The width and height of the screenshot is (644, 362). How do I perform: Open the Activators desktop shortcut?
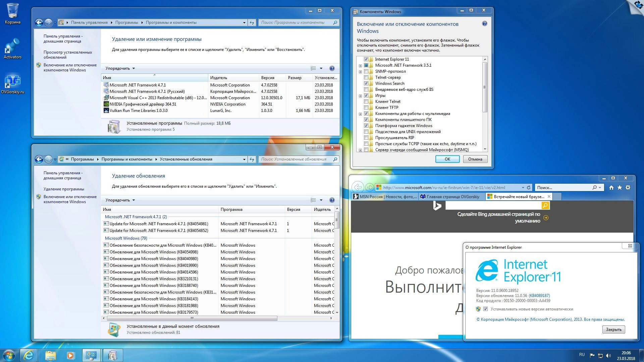tap(13, 45)
